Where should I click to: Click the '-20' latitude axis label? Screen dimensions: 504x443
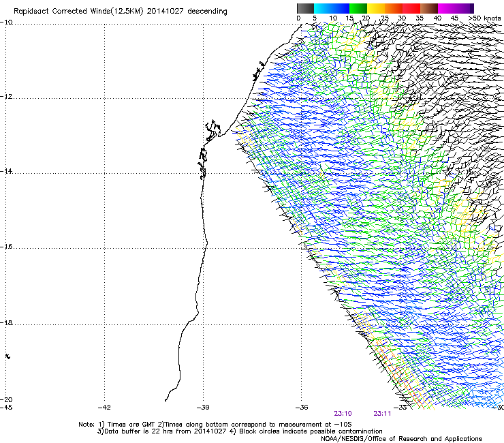point(6,399)
